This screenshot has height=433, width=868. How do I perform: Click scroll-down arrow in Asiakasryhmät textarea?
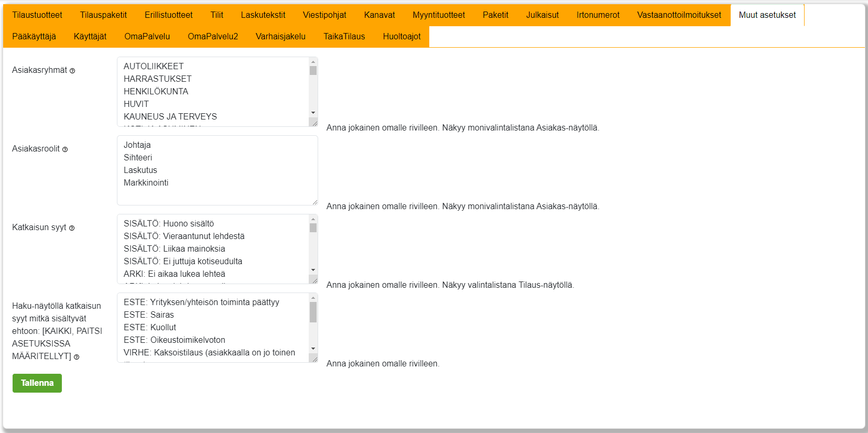pos(313,113)
